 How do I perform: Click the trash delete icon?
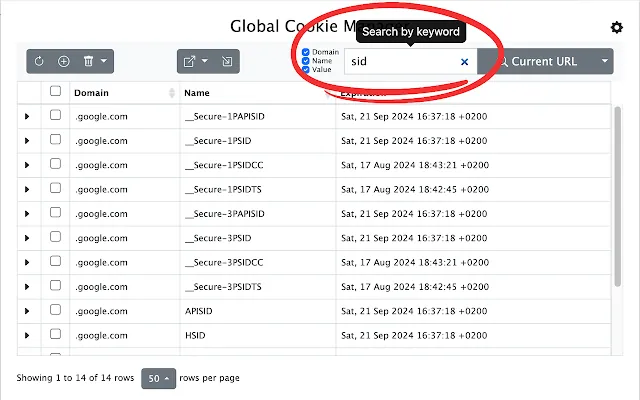tap(88, 61)
